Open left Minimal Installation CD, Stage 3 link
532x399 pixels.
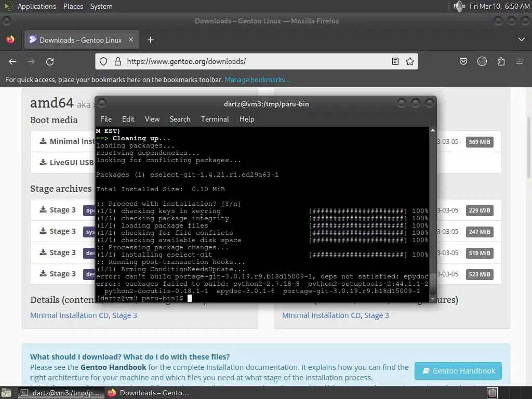point(84,315)
